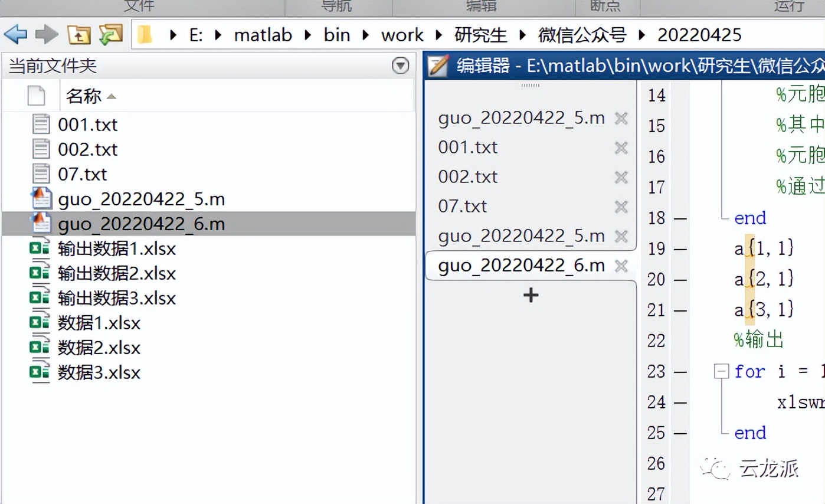Switch to the guo_20220422_5.m editor tab
Viewport: 825px width, 504px height.
(522, 235)
